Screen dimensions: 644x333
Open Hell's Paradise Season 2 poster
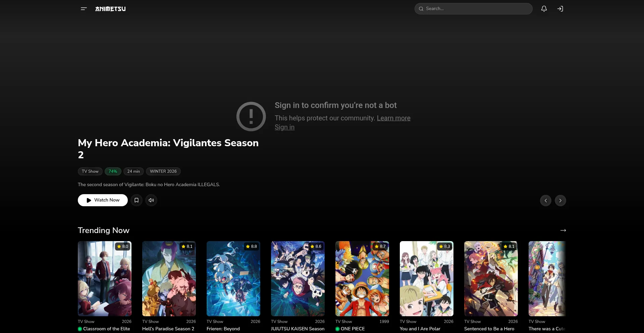click(169, 279)
